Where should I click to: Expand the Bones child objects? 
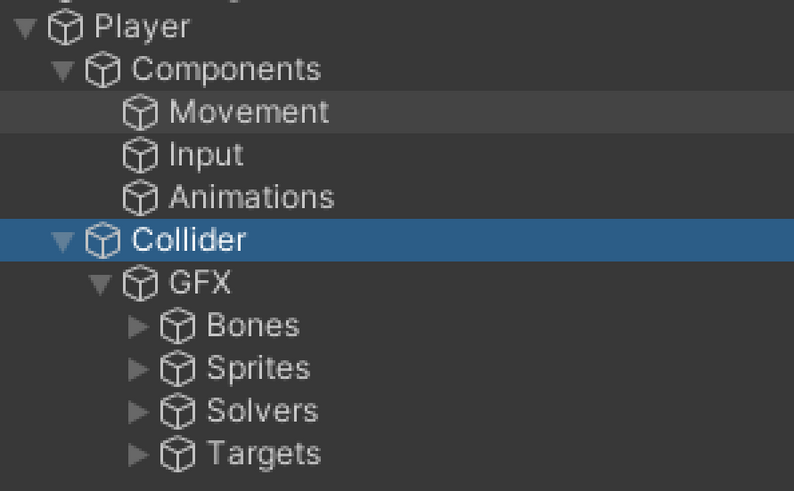pyautogui.click(x=139, y=326)
